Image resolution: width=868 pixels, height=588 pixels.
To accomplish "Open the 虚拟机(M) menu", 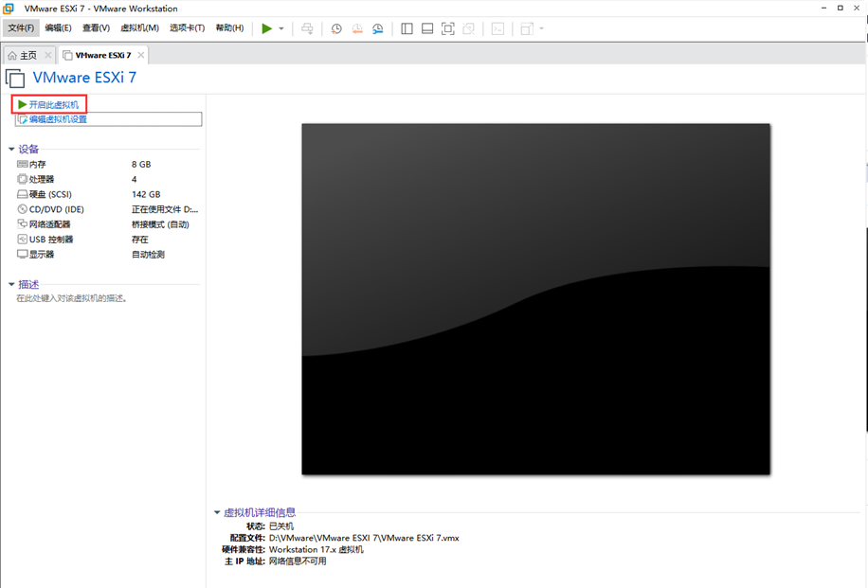I will coord(139,28).
